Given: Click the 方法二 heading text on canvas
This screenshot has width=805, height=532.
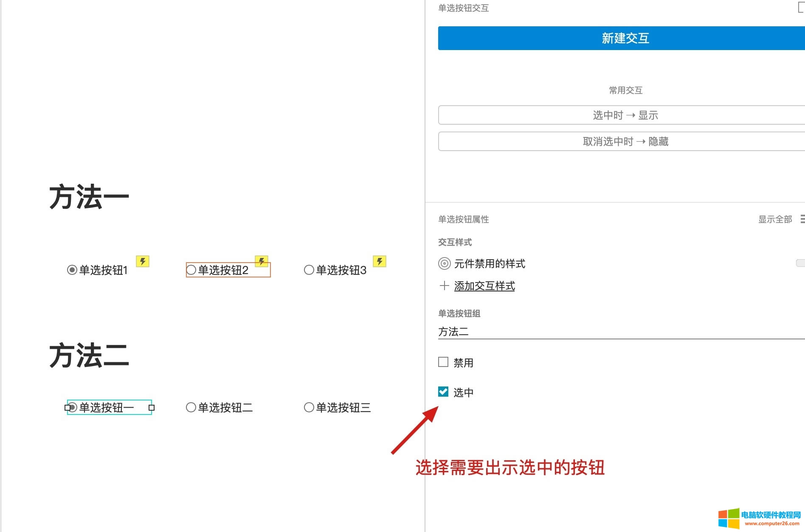Looking at the screenshot, I should point(89,356).
